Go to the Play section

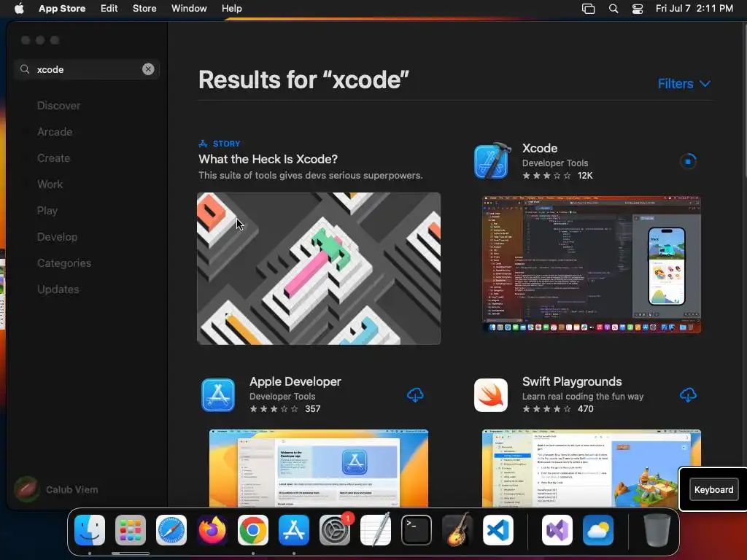[47, 211]
